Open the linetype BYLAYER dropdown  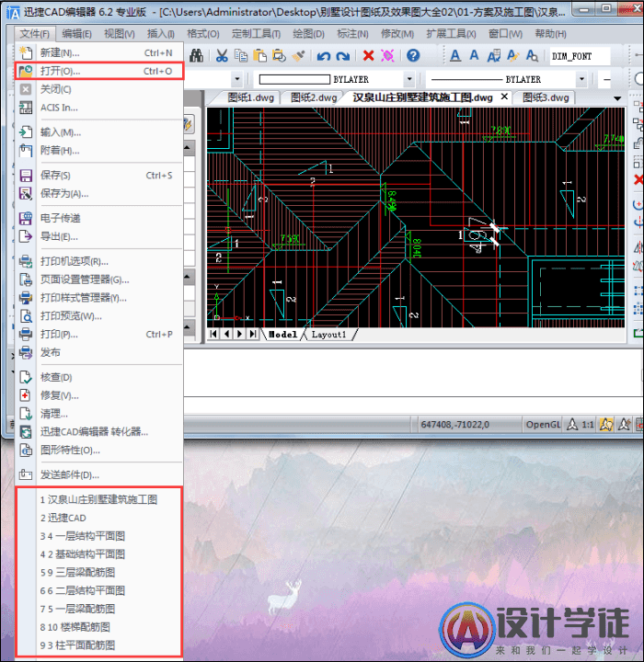(581, 79)
